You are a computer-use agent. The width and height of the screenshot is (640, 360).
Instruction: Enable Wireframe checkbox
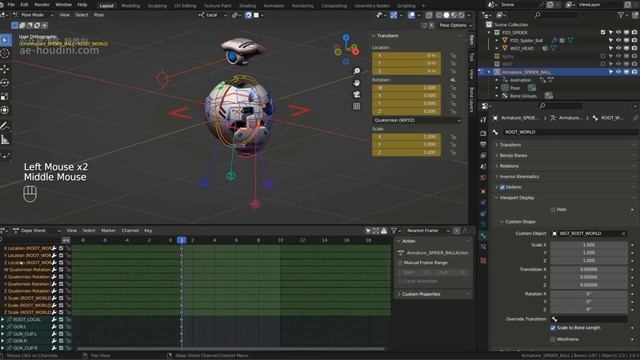click(x=553, y=339)
